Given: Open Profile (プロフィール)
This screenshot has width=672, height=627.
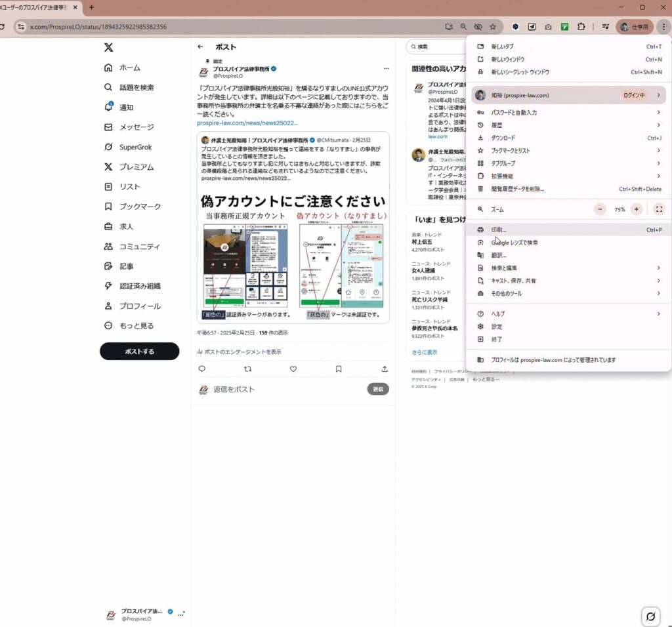Looking at the screenshot, I should tap(133, 306).
